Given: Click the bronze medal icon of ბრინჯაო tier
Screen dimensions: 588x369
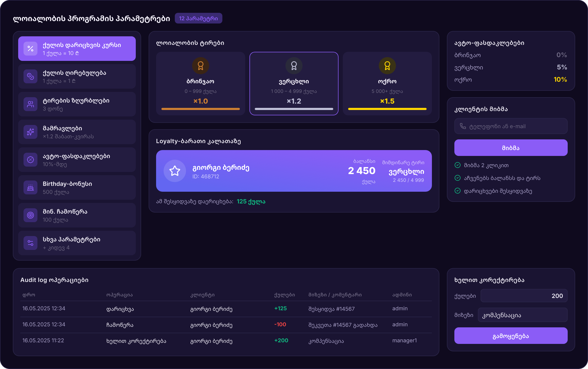Looking at the screenshot, I should [200, 66].
